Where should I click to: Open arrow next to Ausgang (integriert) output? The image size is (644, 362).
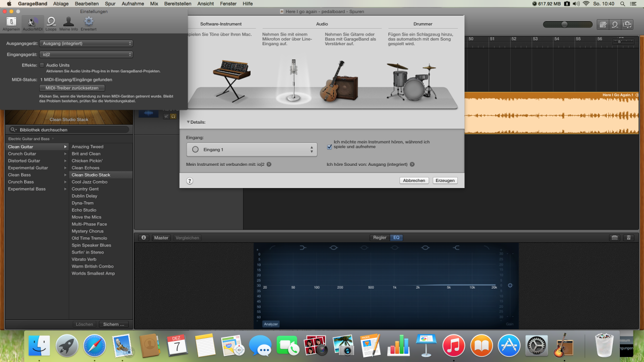[x=412, y=164]
